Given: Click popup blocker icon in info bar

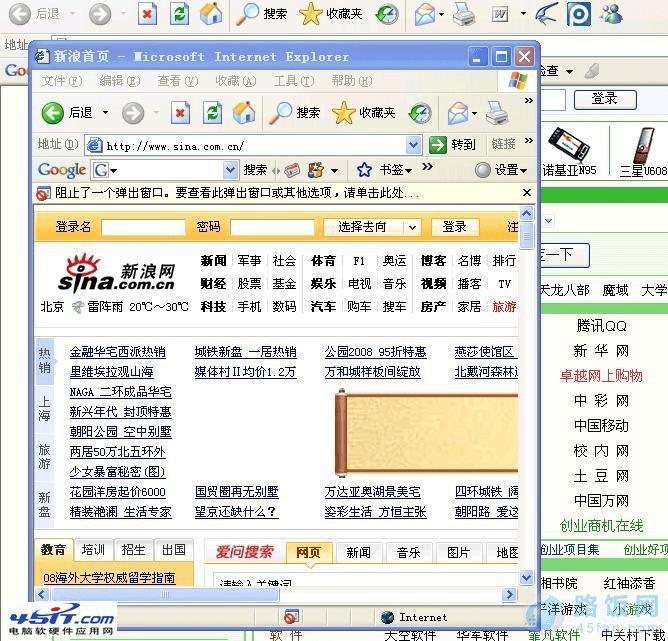Looking at the screenshot, I should (43, 193).
